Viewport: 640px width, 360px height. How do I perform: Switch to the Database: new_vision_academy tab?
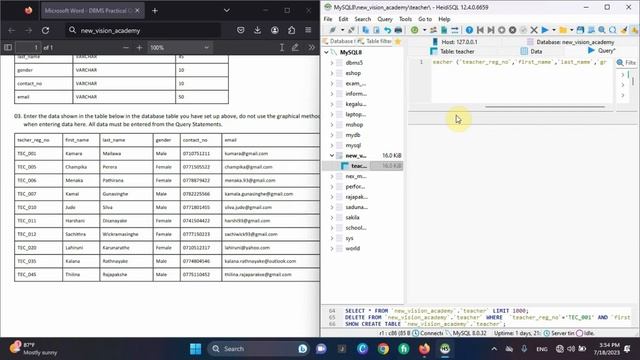(571, 42)
